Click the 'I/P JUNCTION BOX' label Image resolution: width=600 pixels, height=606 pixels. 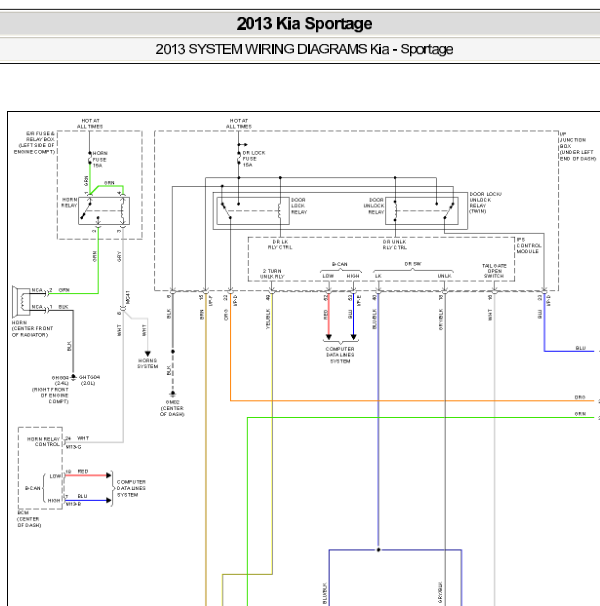pos(578,146)
